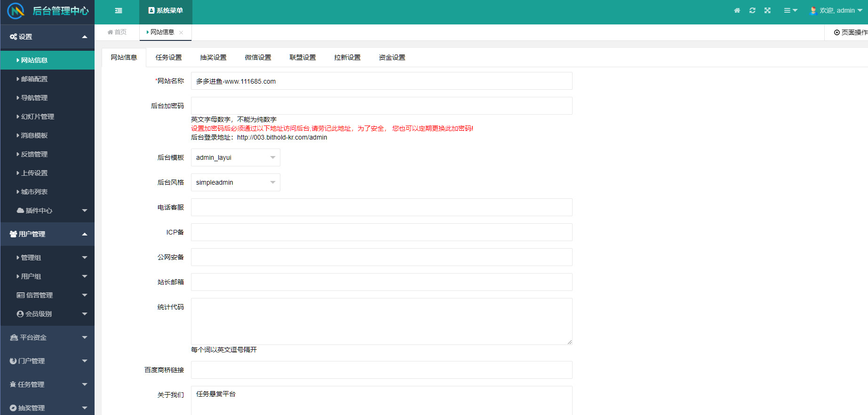Screen dimensions: 868x415
Task: Click the home icon in top bar
Action: click(x=737, y=10)
